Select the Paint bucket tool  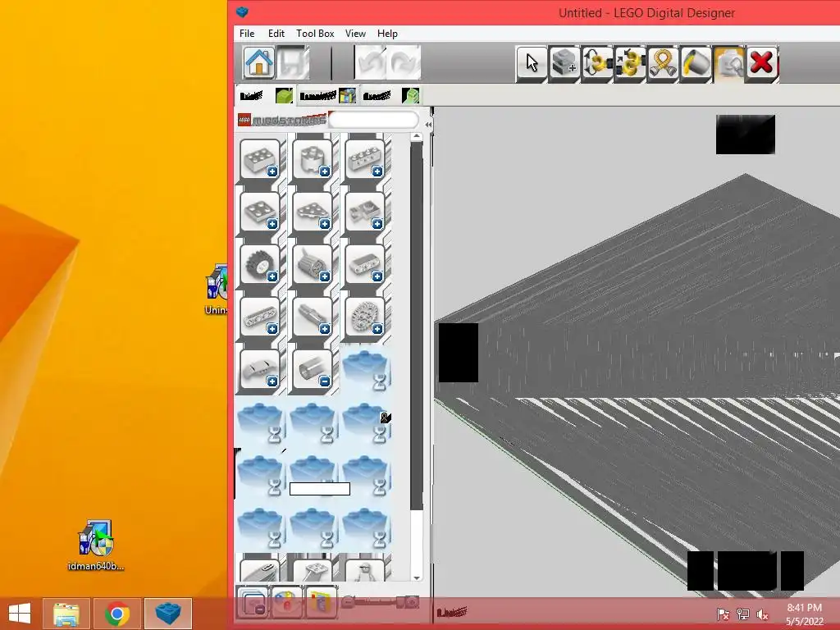click(x=696, y=63)
